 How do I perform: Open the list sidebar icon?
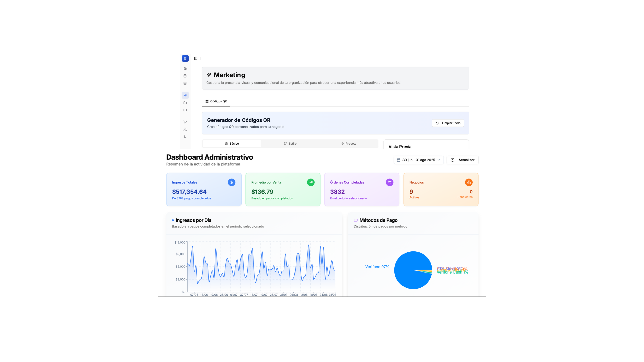[185, 83]
